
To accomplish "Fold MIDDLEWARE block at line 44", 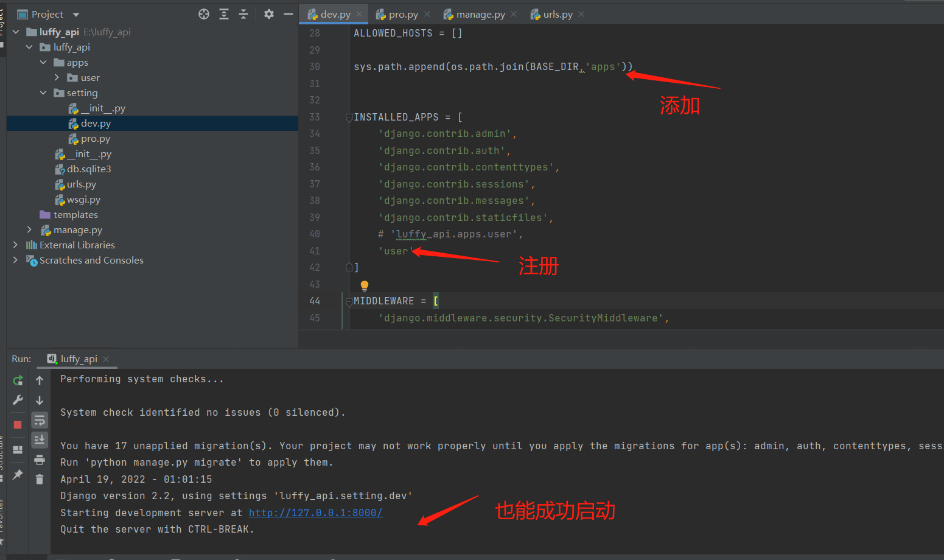I will pos(349,301).
